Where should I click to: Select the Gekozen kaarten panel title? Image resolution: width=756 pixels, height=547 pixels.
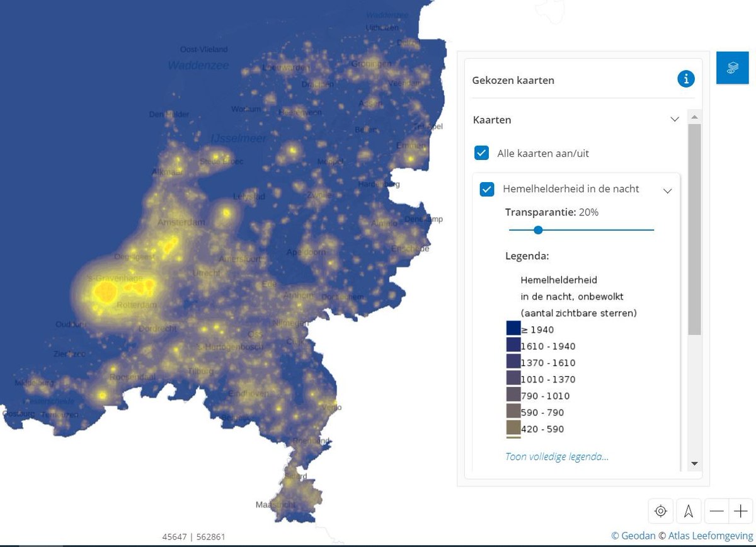point(513,80)
